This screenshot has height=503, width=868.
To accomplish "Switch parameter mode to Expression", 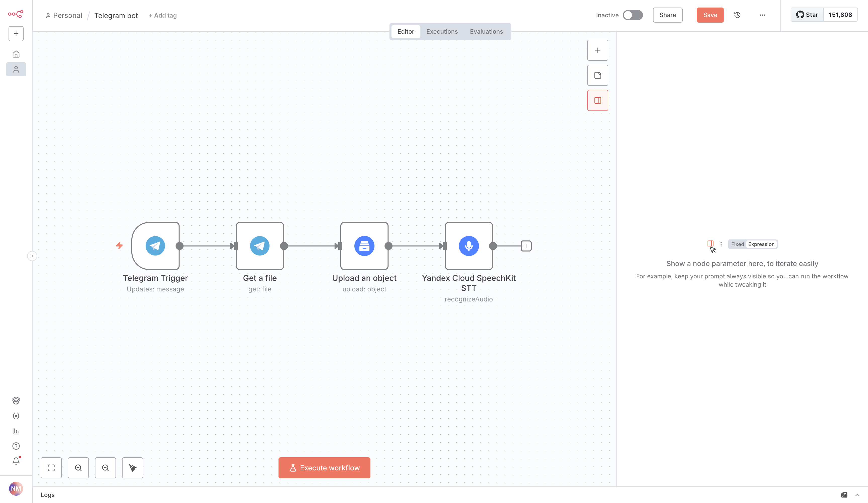I will click(761, 244).
